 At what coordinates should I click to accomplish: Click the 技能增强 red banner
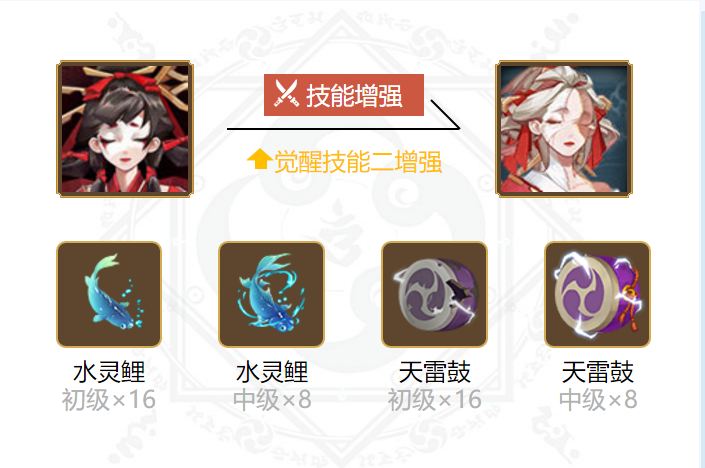click(x=344, y=95)
